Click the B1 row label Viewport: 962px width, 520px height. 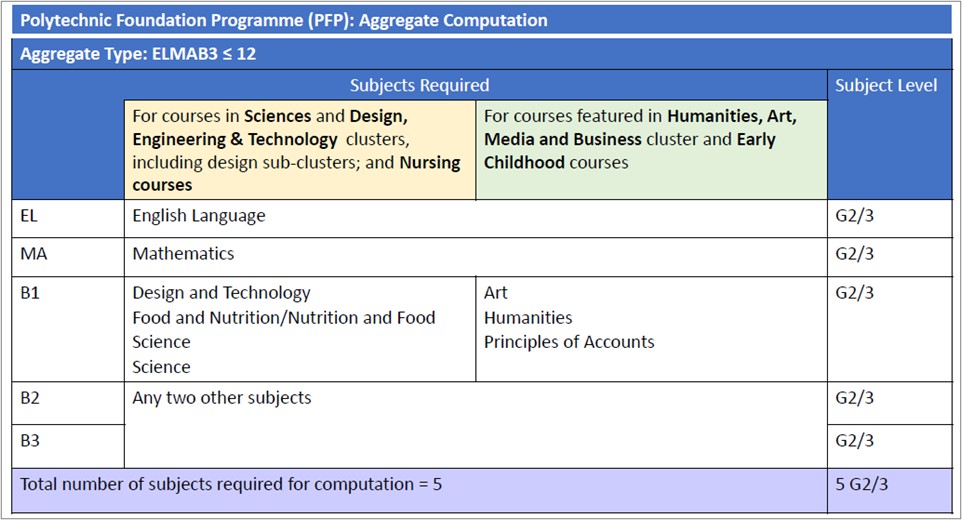(31, 293)
